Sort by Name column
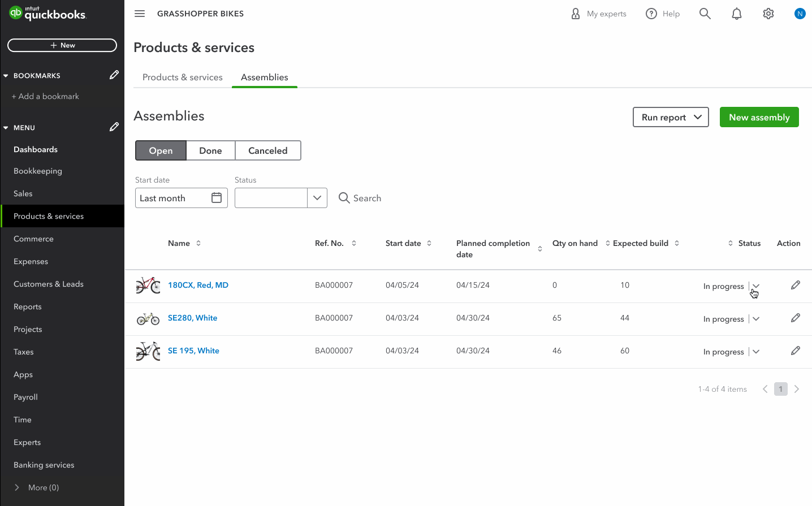 click(198, 243)
